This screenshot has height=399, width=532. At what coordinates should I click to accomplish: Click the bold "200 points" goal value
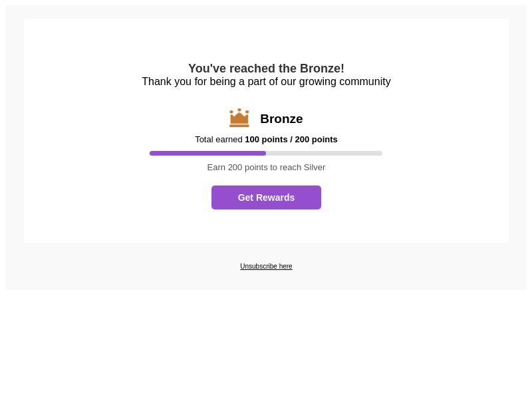click(316, 140)
